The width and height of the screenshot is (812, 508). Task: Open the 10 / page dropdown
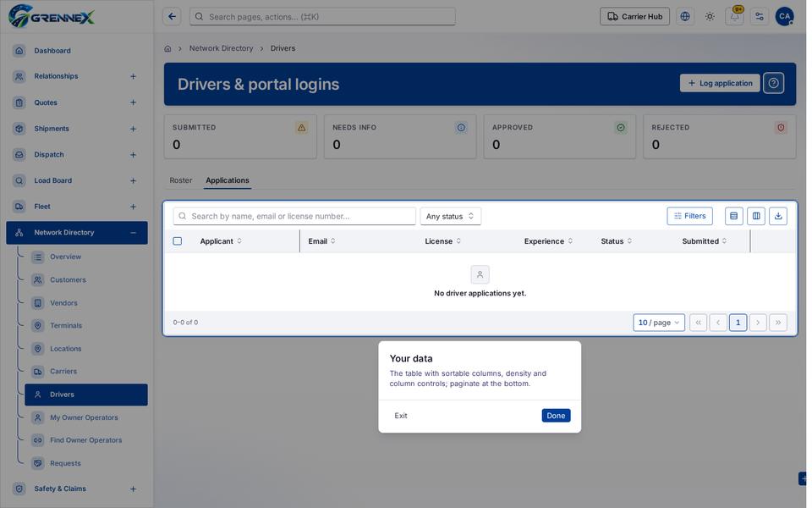pos(659,323)
